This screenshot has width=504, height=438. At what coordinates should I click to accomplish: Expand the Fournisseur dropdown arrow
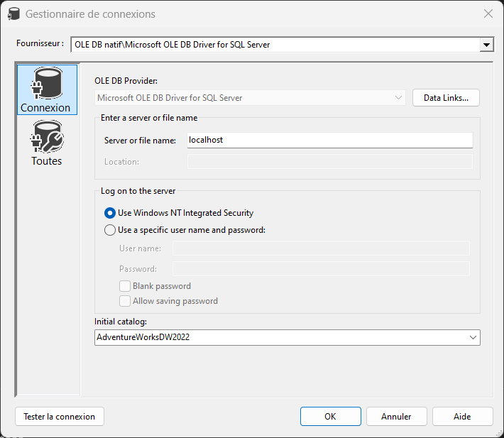point(487,45)
